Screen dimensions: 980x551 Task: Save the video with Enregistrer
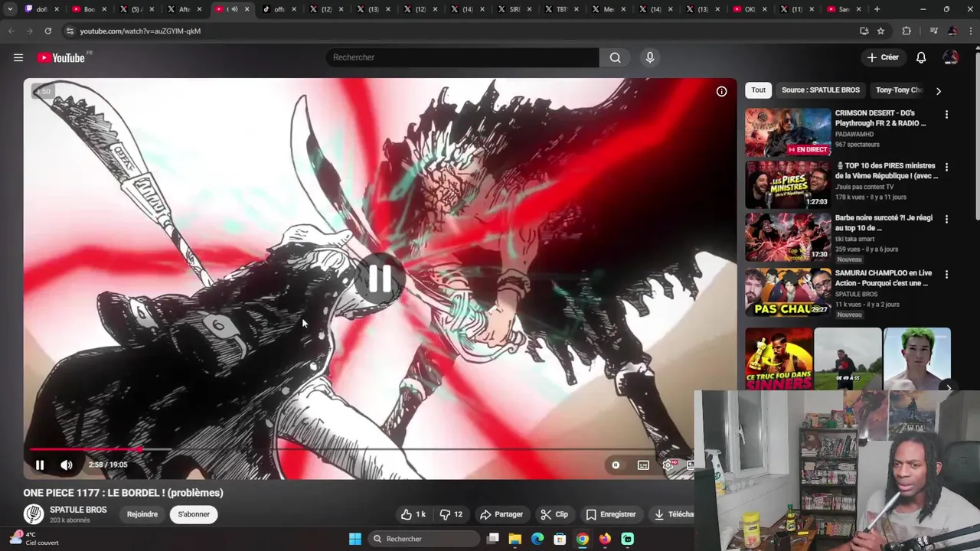pos(611,514)
